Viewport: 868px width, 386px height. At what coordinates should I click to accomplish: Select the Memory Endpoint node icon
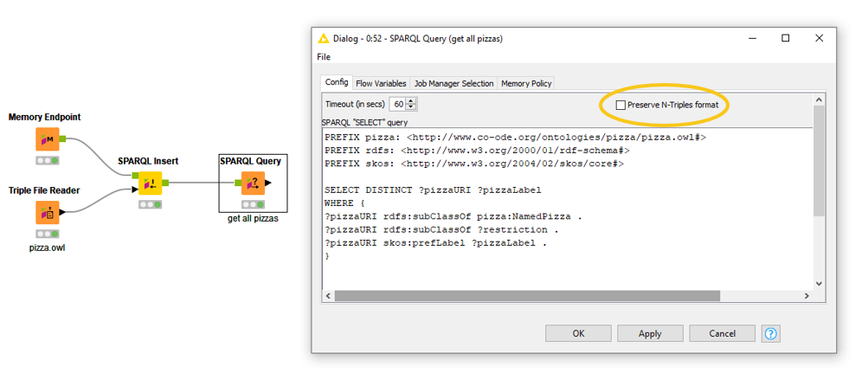(48, 139)
